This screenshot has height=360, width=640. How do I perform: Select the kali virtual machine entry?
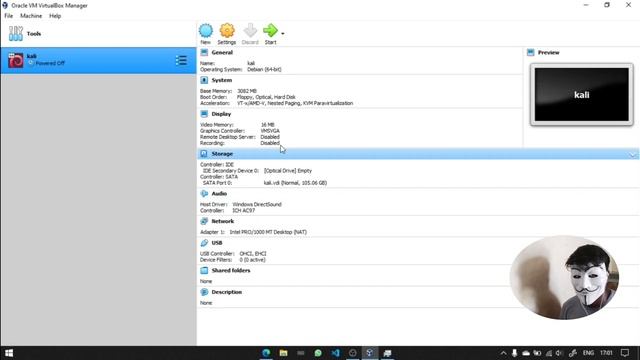[98, 60]
